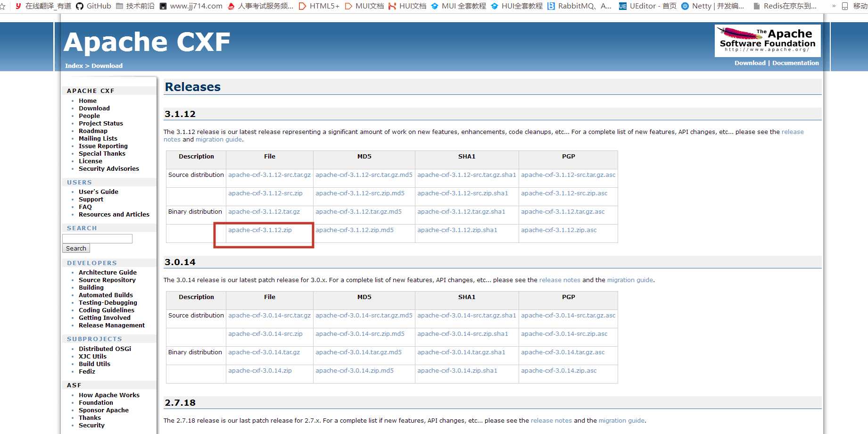
Task: Open Project Status sidebar item
Action: tap(101, 123)
